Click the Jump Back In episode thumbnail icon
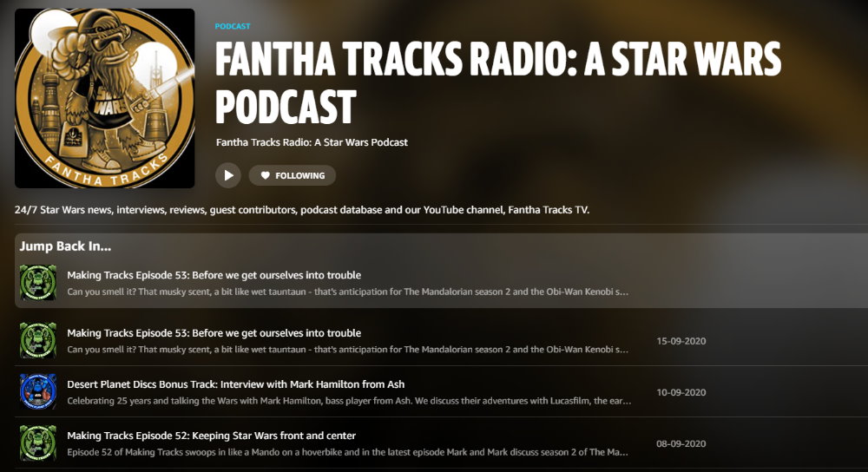Image resolution: width=868 pixels, height=472 pixels. click(38, 283)
